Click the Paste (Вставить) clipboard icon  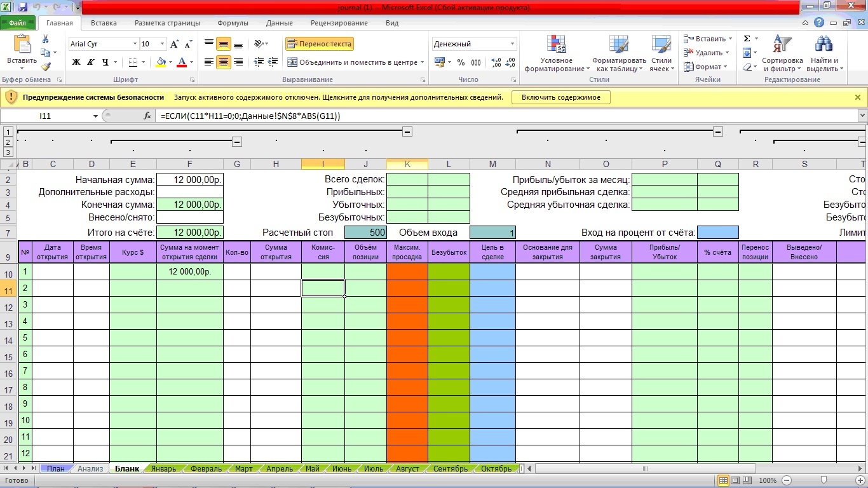(22, 45)
